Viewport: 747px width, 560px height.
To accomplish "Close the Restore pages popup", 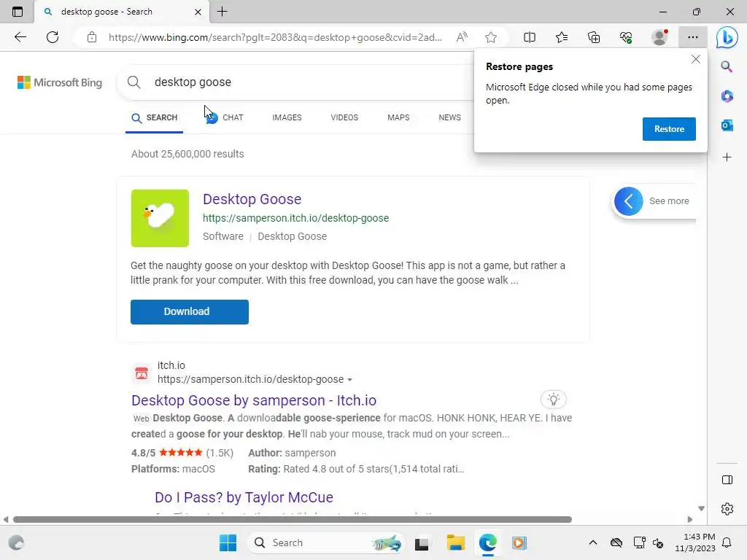I will [x=695, y=59].
